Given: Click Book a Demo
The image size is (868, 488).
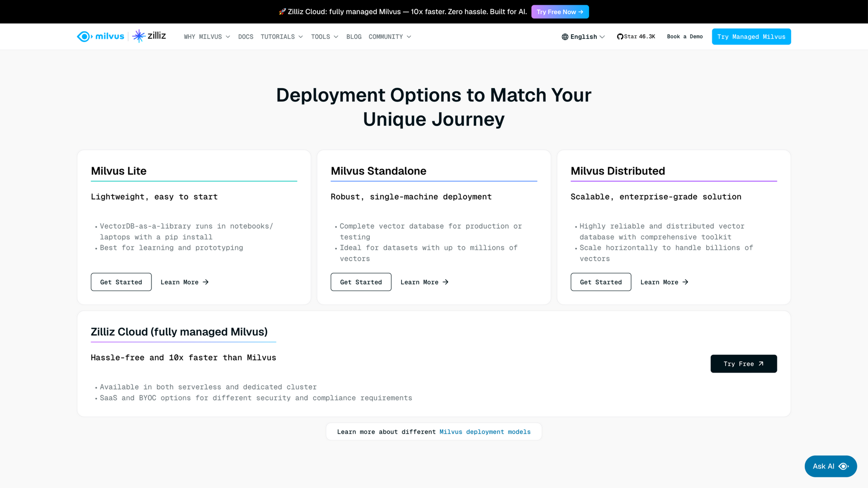Looking at the screenshot, I should (x=685, y=37).
